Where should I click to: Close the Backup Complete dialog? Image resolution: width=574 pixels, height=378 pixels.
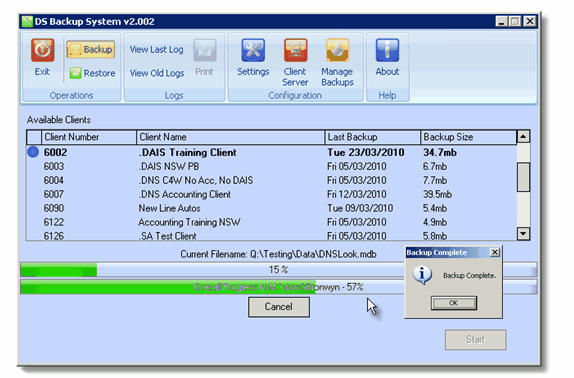click(x=495, y=252)
